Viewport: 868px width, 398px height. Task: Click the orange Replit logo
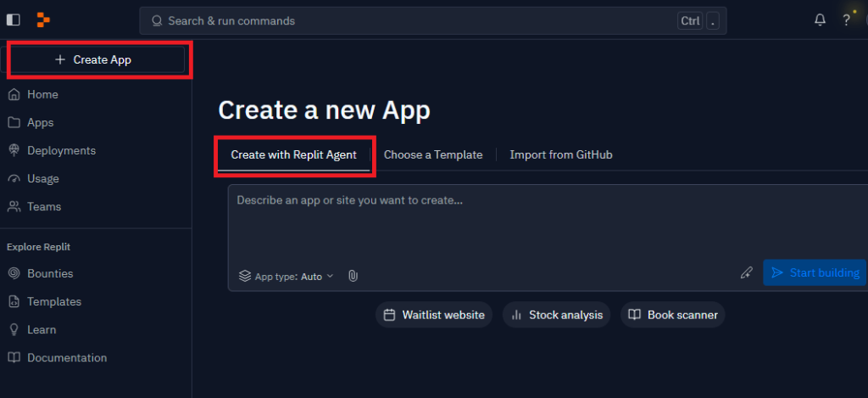coord(43,20)
